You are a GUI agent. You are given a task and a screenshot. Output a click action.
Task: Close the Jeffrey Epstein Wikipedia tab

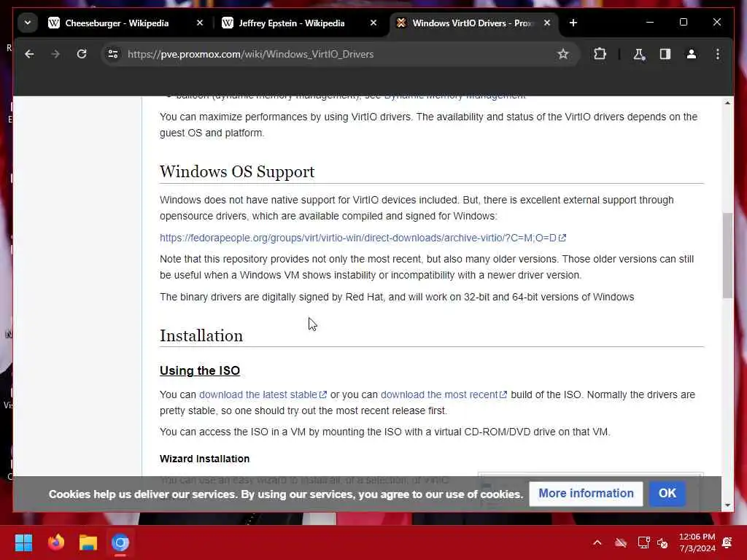(x=373, y=23)
